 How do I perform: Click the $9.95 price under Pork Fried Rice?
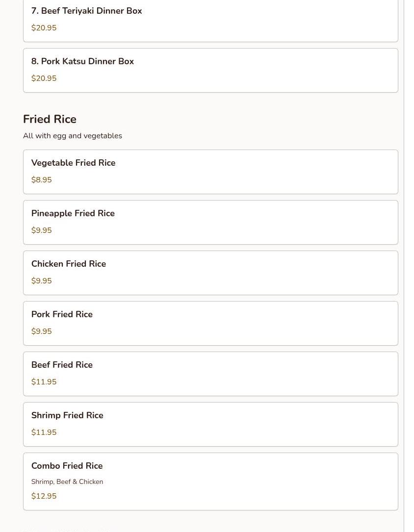click(x=41, y=331)
